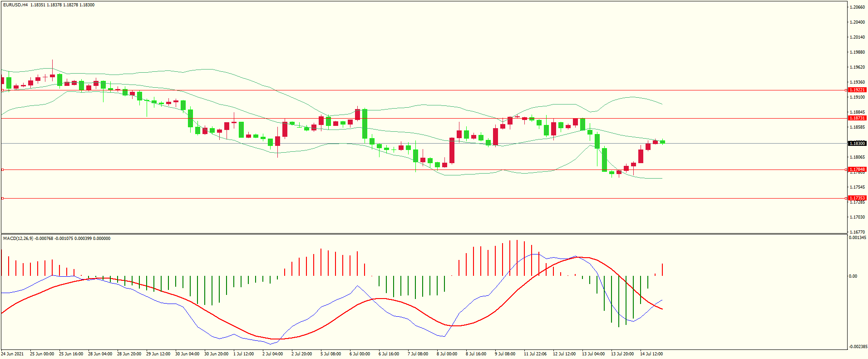The image size is (868, 359).
Task: Click the 1.19620 price scale label
Action: point(857,67)
